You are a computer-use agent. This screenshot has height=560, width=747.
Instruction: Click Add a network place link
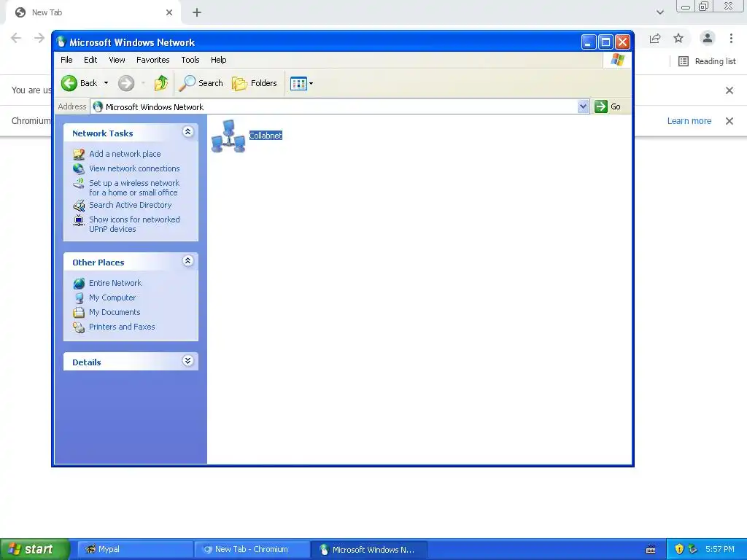(125, 154)
